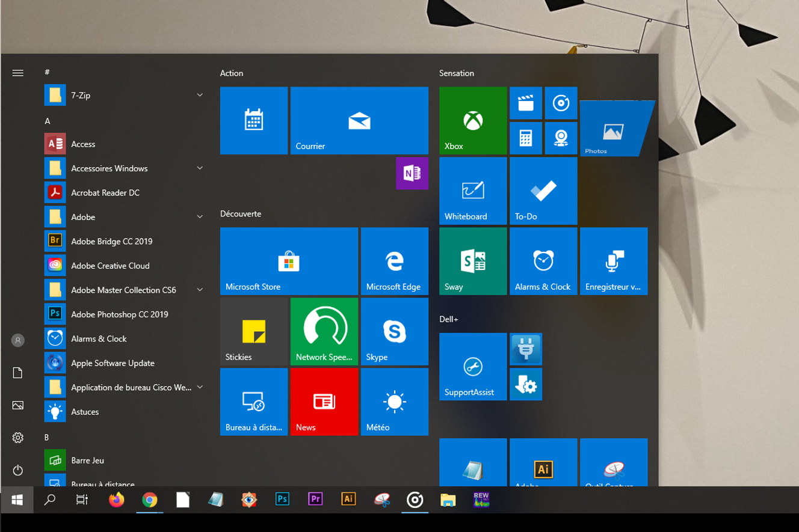The height and width of the screenshot is (532, 799).
Task: Launch Firefox from the taskbar
Action: click(116, 500)
